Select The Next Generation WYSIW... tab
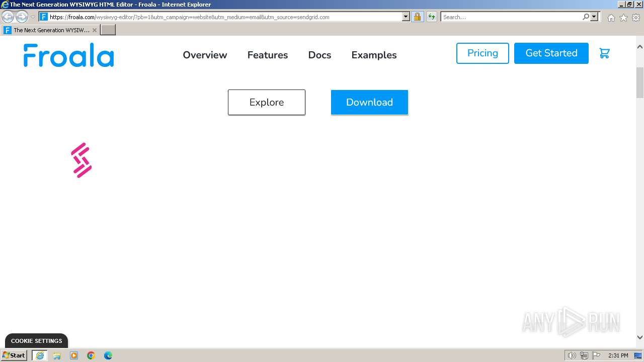 (x=51, y=30)
